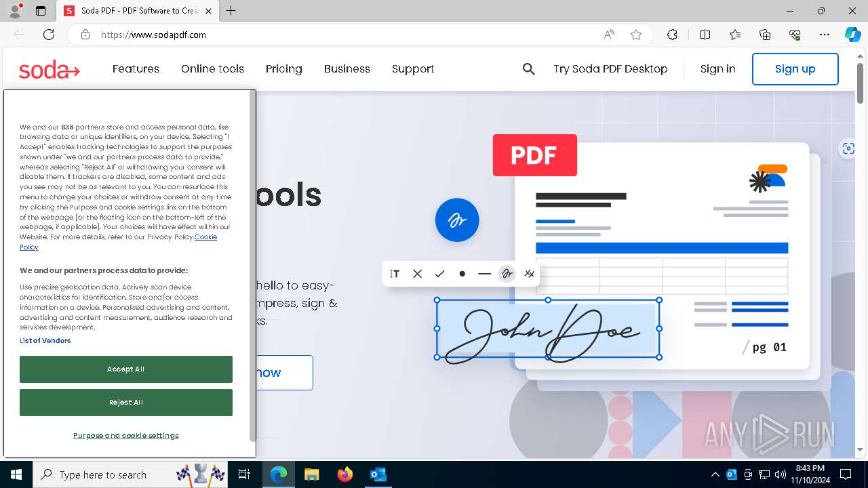
Task: Open Purpose and cookie settings link
Action: pos(126,436)
